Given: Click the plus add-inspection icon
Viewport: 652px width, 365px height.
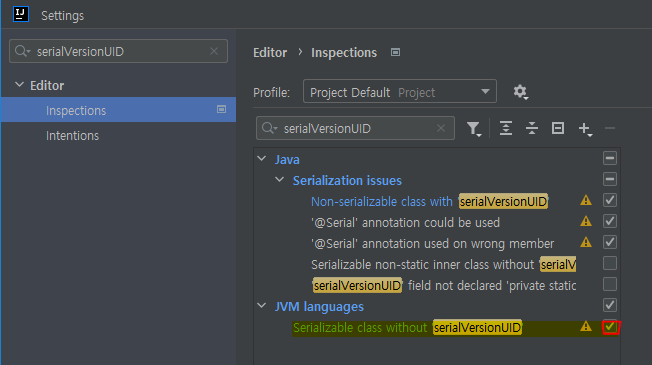Looking at the screenshot, I should pyautogui.click(x=585, y=129).
